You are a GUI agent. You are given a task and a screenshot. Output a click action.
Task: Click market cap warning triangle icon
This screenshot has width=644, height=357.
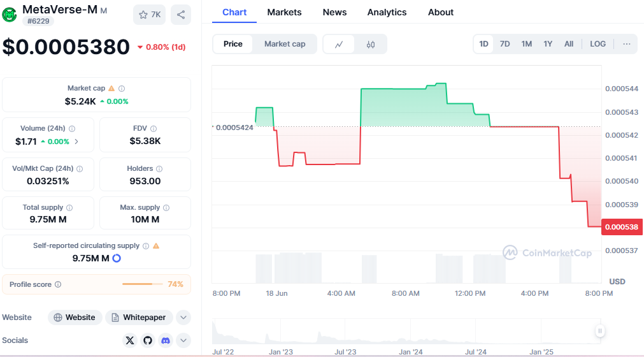pyautogui.click(x=111, y=89)
